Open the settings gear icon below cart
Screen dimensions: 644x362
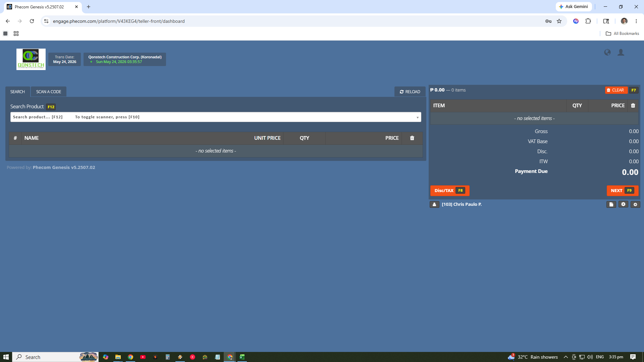pos(623,204)
